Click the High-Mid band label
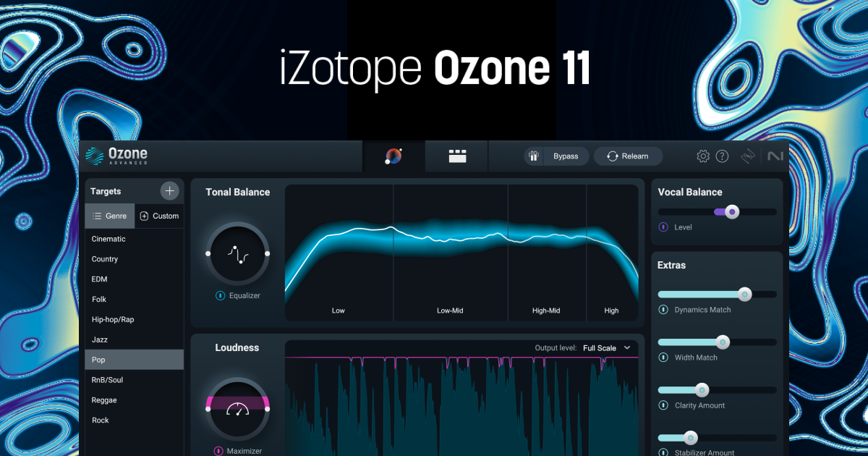This screenshot has width=868, height=456. tap(547, 311)
